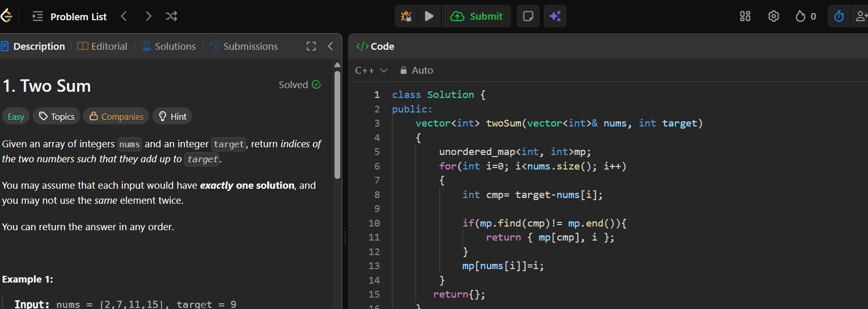Shuffle to a random problem

[x=171, y=16]
